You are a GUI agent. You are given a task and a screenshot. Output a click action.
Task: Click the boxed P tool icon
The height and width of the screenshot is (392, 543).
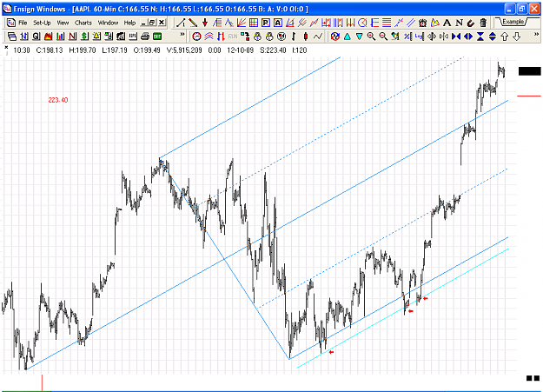[x=266, y=23]
